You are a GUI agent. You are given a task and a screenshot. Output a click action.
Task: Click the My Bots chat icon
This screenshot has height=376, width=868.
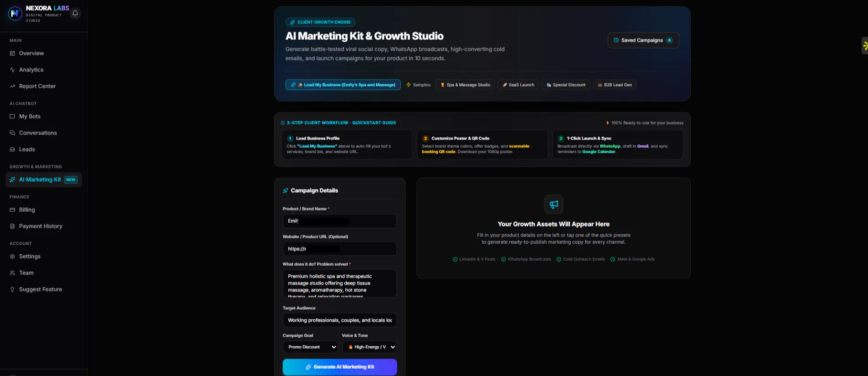12,117
